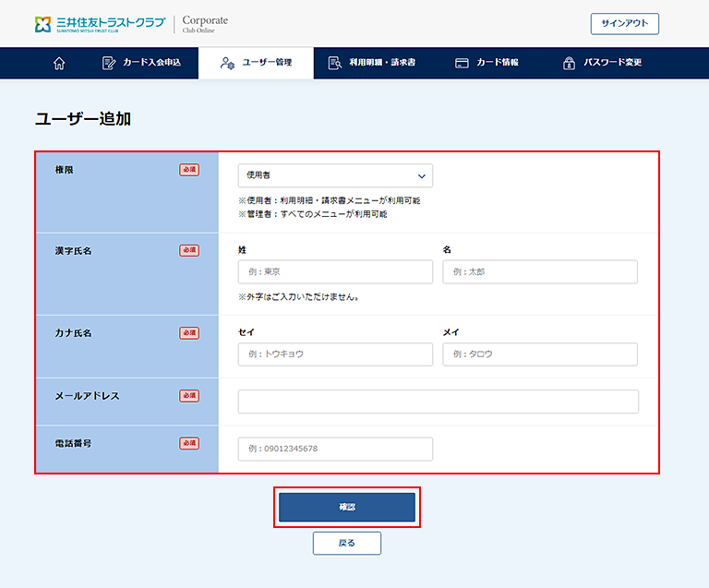
Task: Open the カード入会申込 menu tab
Action: point(141,63)
